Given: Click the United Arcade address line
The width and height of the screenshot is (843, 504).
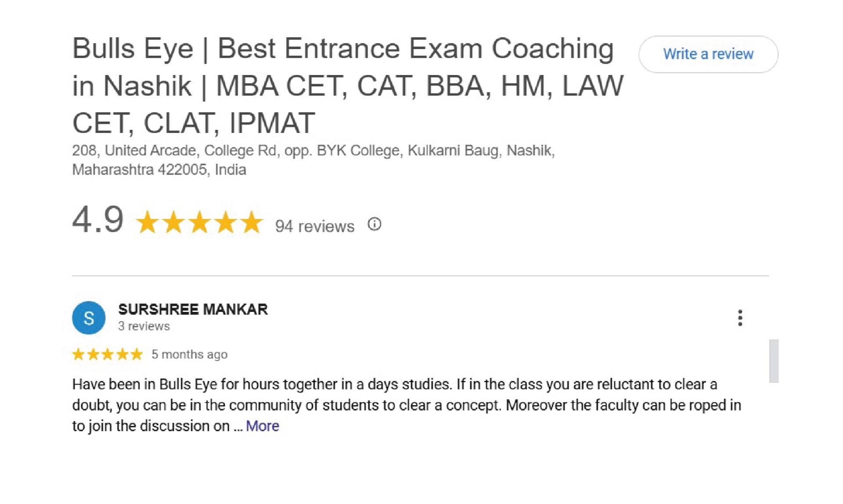Looking at the screenshot, I should click(x=313, y=150).
